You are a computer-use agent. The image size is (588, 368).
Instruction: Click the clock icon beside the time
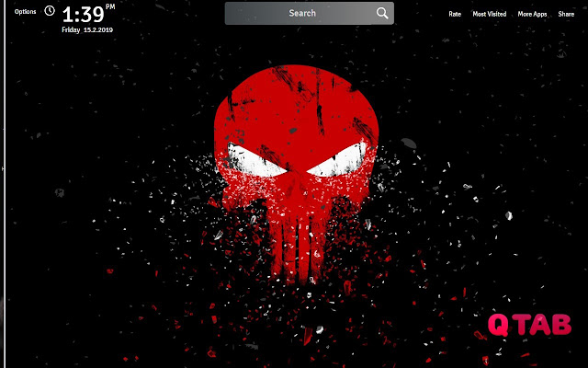coord(50,11)
